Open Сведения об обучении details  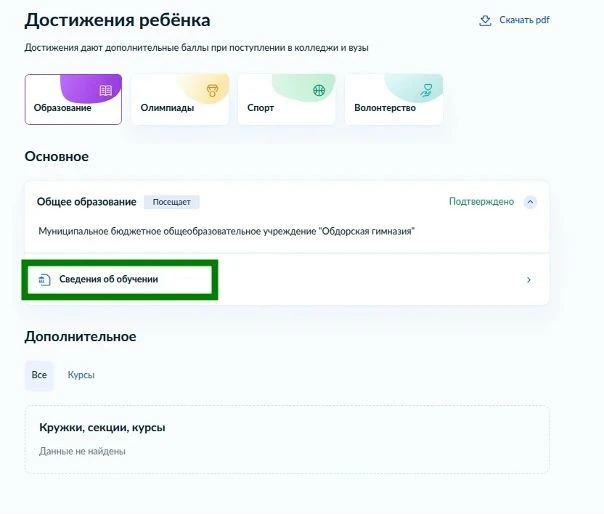coord(108,280)
